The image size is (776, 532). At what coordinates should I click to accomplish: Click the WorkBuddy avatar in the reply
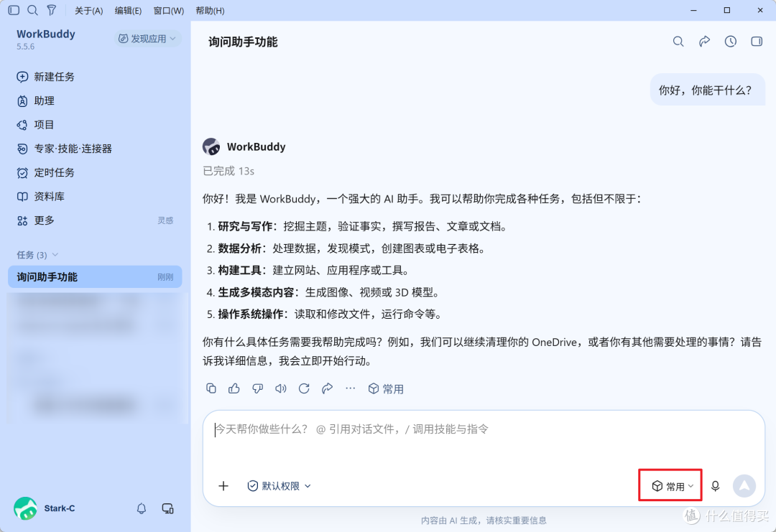click(x=211, y=147)
